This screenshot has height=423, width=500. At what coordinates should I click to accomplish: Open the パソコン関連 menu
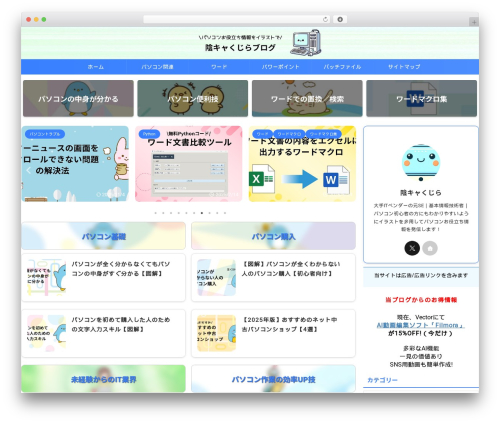(x=157, y=67)
